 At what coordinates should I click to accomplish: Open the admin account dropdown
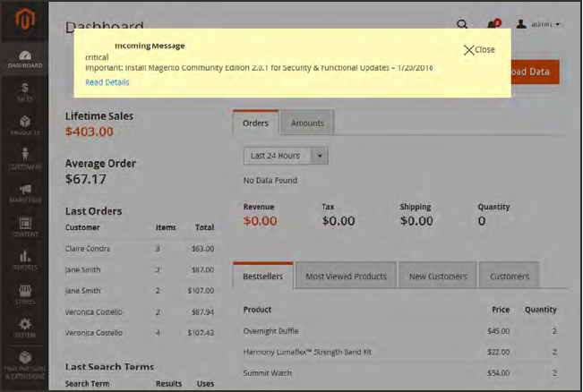point(537,24)
